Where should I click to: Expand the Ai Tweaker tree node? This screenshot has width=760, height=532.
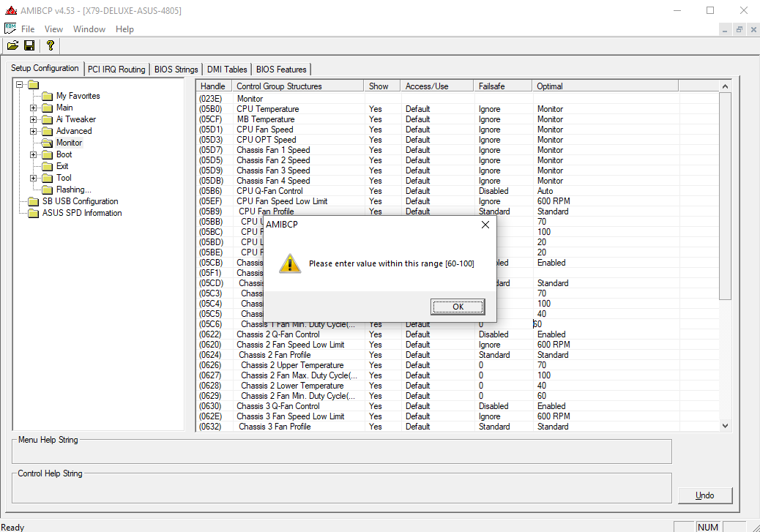click(x=33, y=119)
